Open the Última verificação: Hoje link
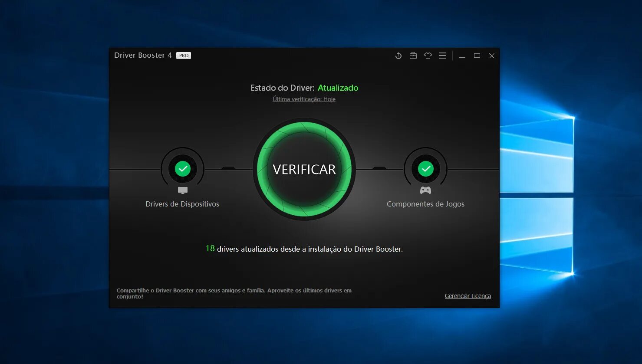The height and width of the screenshot is (364, 642). click(x=304, y=99)
